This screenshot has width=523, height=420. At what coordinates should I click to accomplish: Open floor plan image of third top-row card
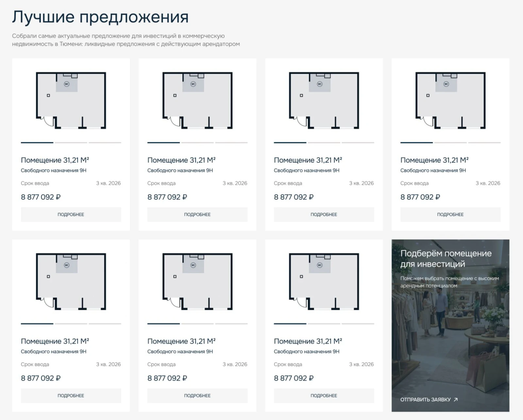pos(324,100)
